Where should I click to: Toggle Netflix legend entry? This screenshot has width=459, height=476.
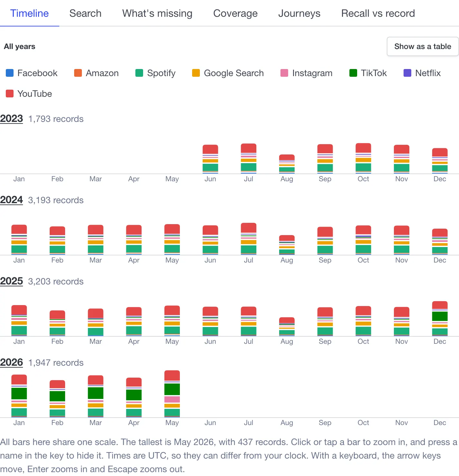coord(422,73)
